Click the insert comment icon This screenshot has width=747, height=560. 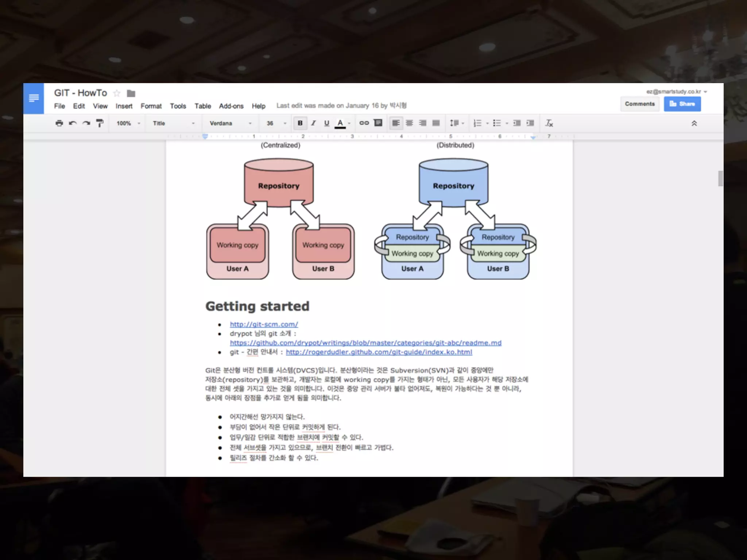pyautogui.click(x=378, y=123)
